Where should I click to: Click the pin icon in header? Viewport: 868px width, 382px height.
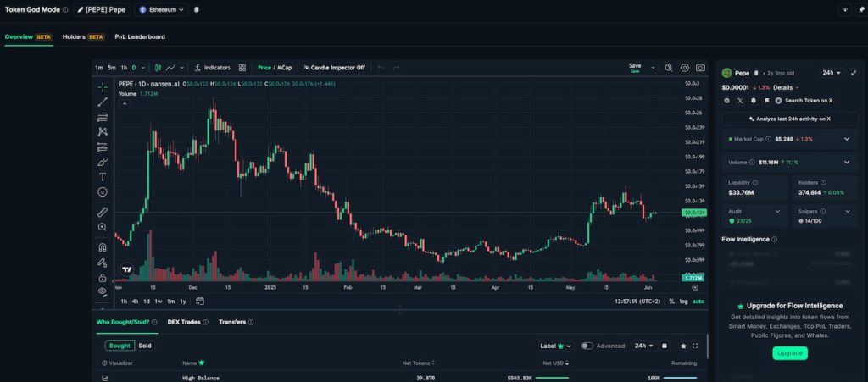(861, 10)
